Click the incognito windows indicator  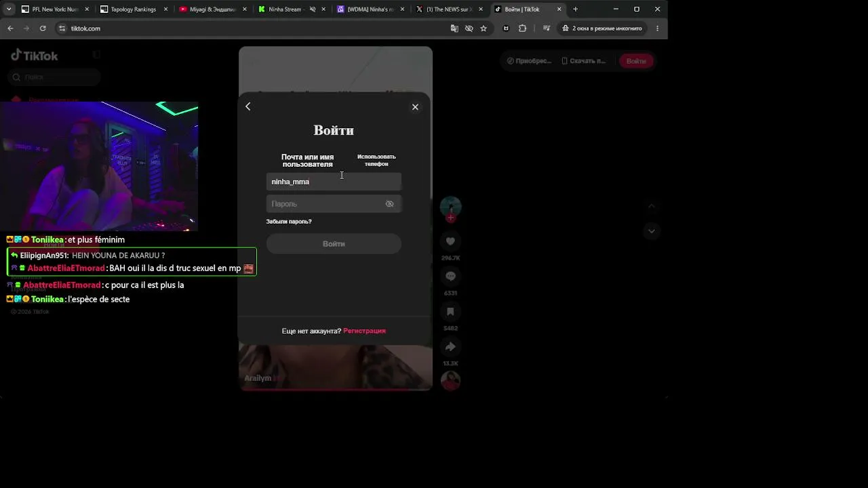[x=602, y=28]
